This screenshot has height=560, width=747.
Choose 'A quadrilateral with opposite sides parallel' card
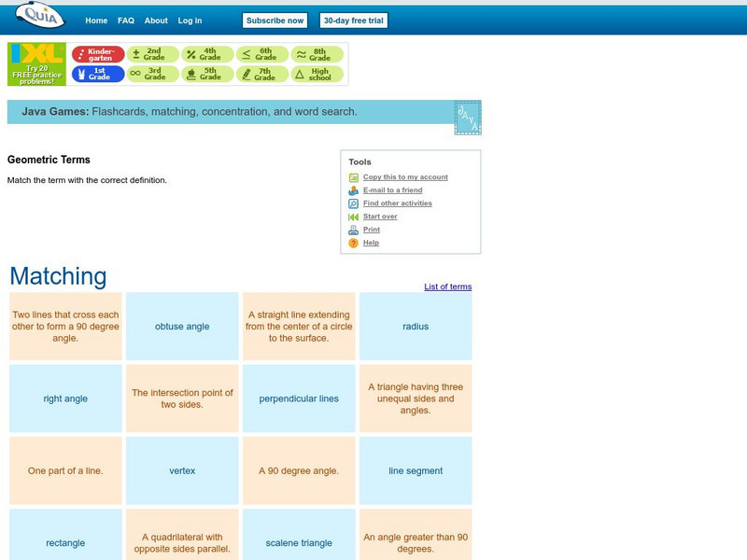click(x=182, y=535)
